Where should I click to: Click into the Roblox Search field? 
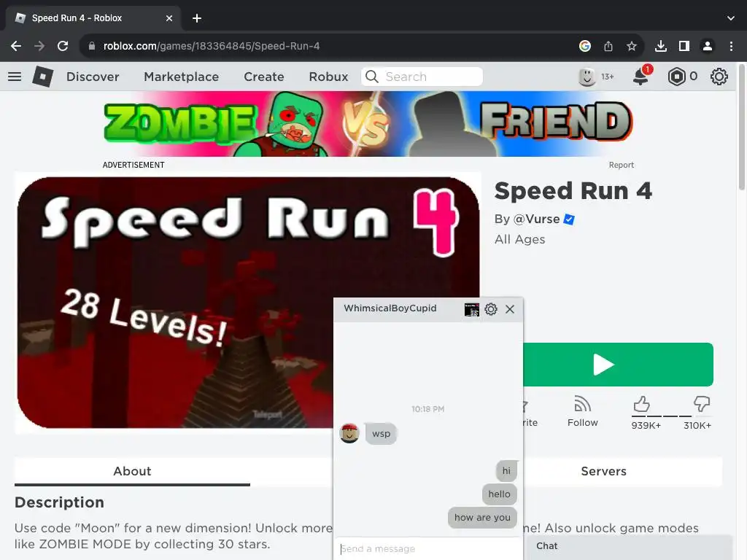(422, 77)
